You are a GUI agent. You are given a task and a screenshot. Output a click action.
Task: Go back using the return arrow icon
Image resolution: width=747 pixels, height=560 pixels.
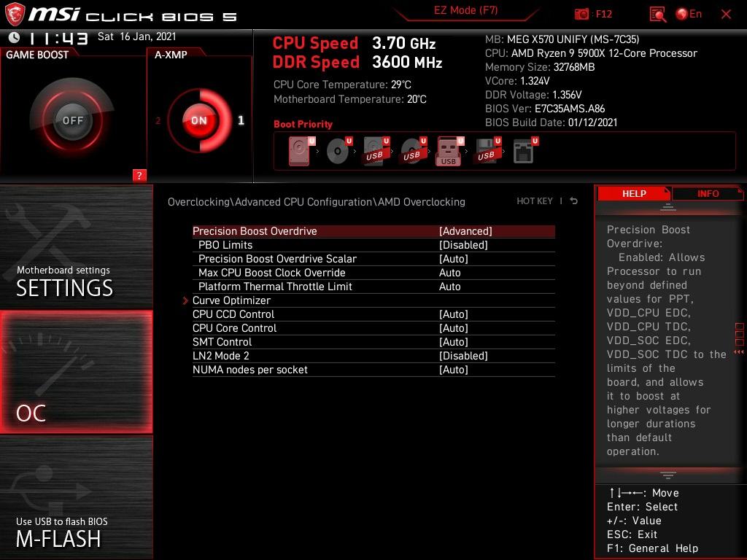coord(574,201)
